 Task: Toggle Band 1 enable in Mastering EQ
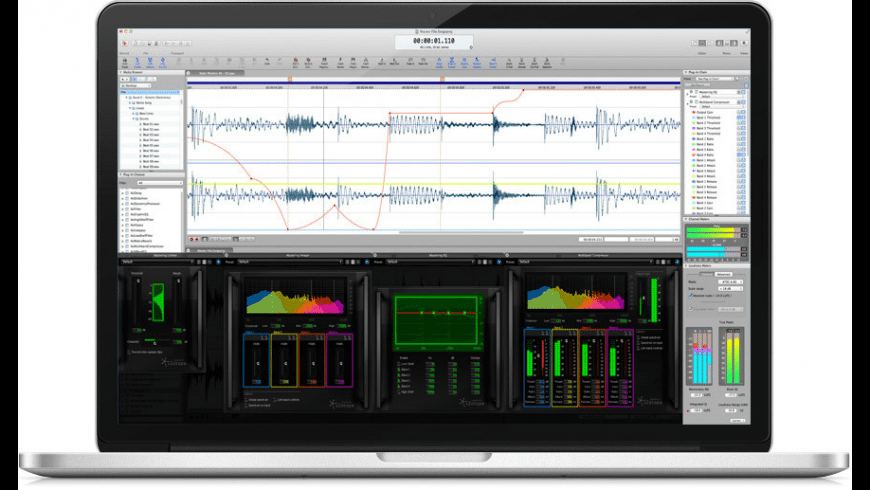click(x=399, y=370)
